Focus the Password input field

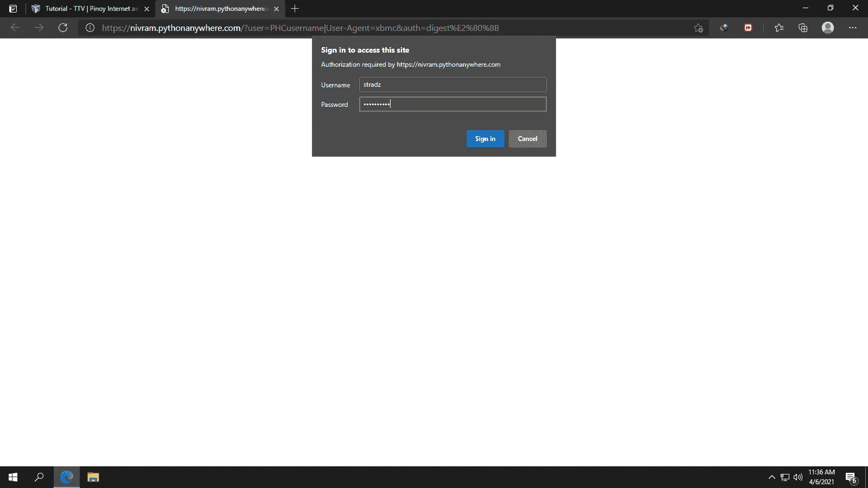[452, 104]
